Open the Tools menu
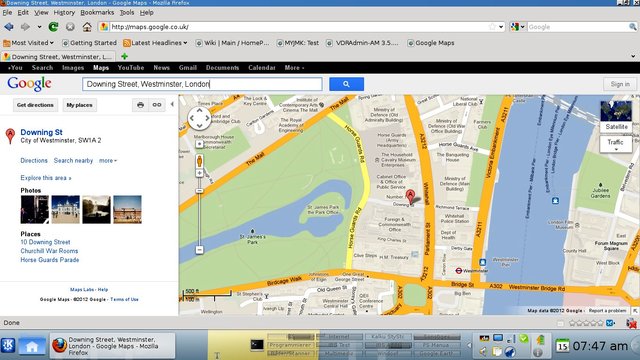640x360 pixels. pyautogui.click(x=127, y=13)
